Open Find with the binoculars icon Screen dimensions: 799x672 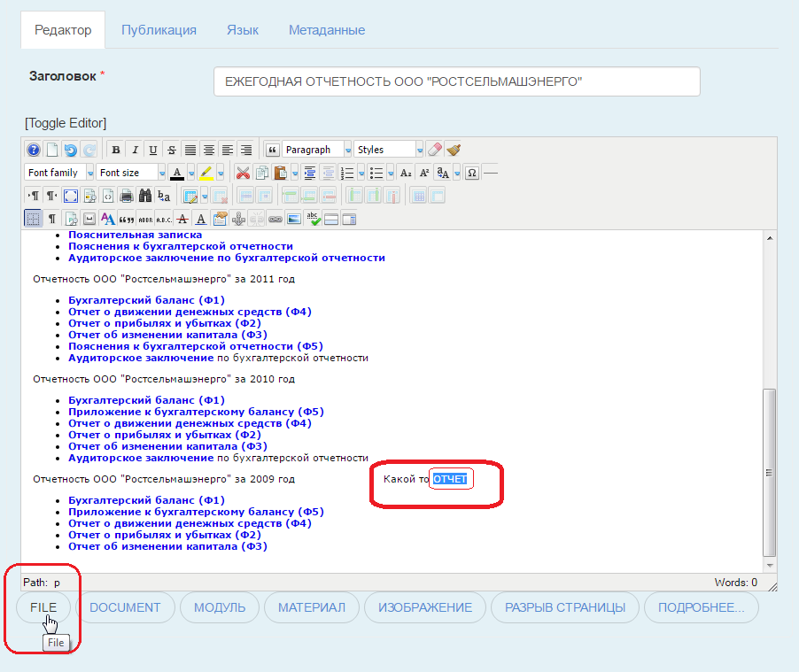[x=145, y=196]
